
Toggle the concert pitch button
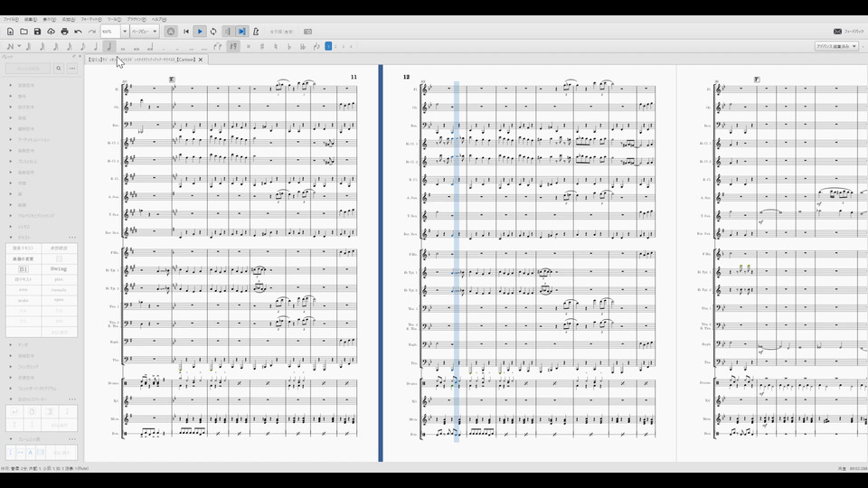(x=282, y=32)
